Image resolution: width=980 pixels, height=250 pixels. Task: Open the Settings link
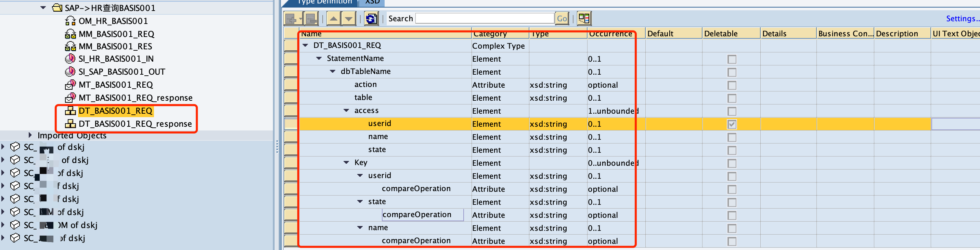tap(963, 18)
